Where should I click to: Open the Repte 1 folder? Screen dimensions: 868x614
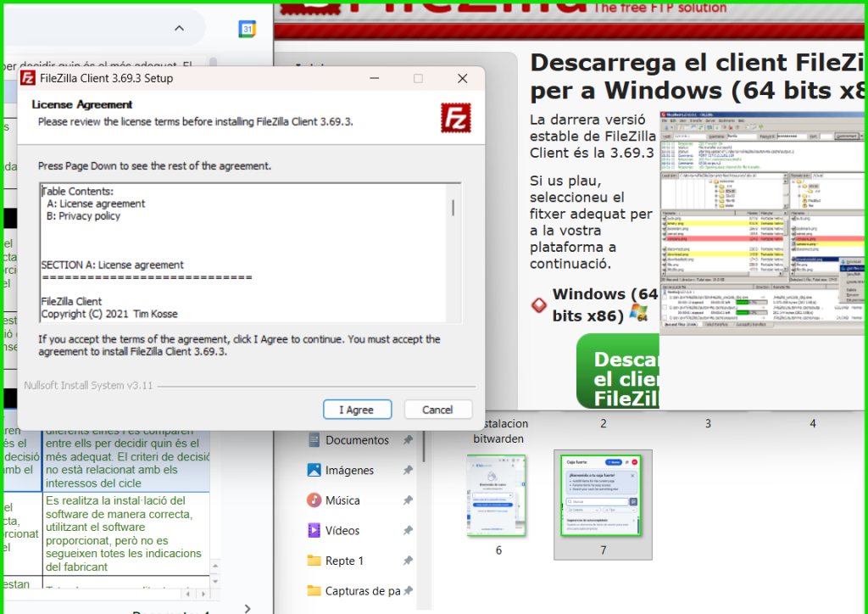click(343, 561)
